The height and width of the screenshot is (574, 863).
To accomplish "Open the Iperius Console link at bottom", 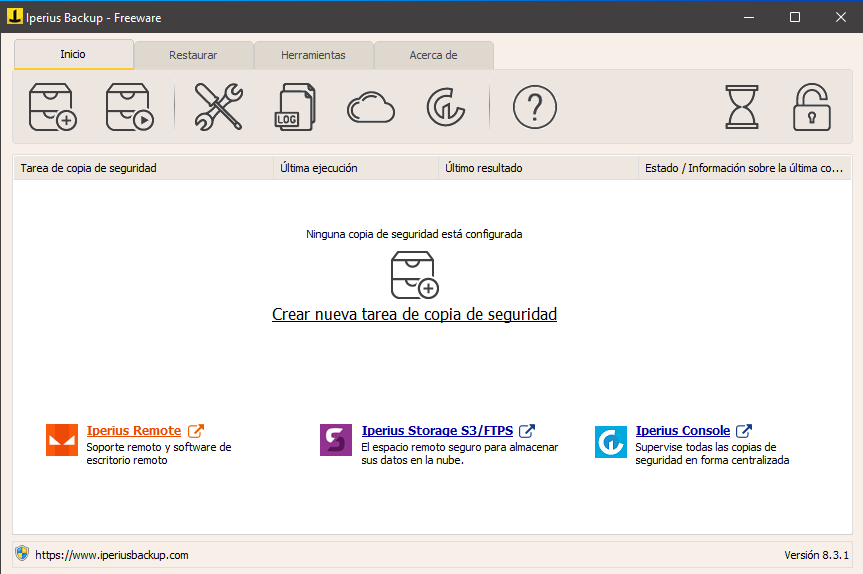I will point(683,431).
